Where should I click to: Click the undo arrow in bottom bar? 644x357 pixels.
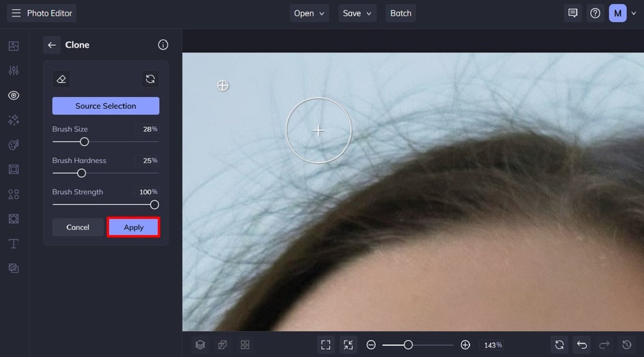582,345
